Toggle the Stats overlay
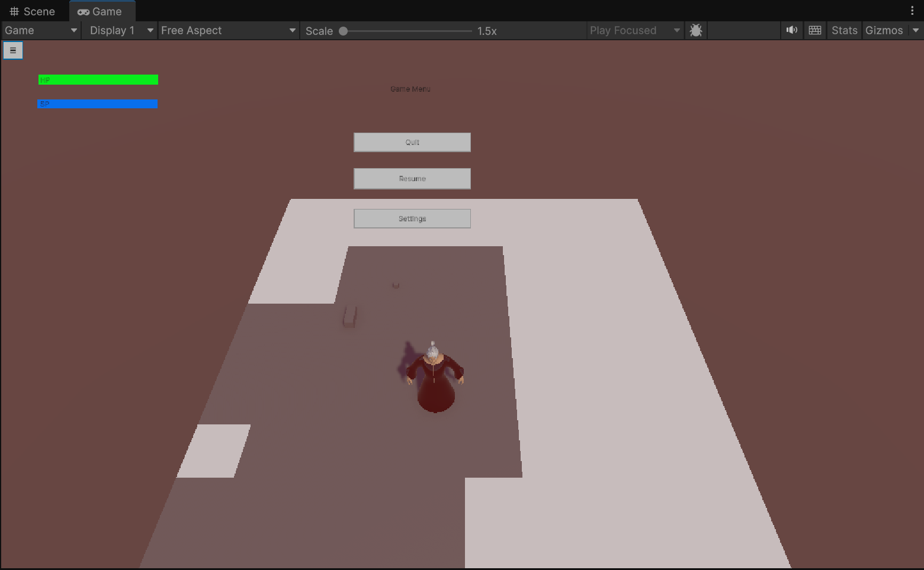The height and width of the screenshot is (570, 924). click(x=845, y=31)
